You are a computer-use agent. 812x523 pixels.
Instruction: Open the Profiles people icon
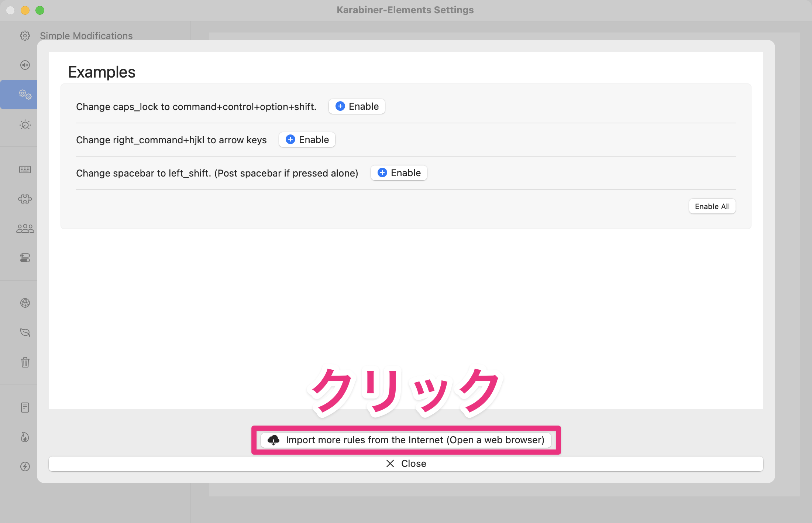24,228
